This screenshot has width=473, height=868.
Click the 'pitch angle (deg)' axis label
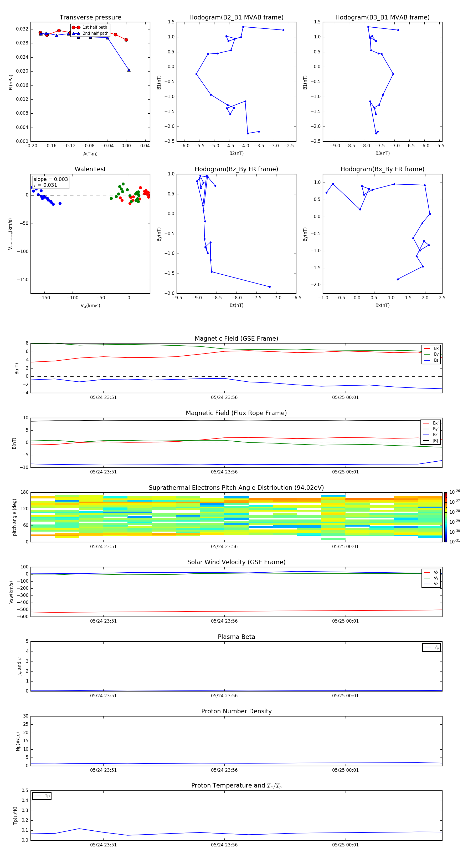point(14,517)
